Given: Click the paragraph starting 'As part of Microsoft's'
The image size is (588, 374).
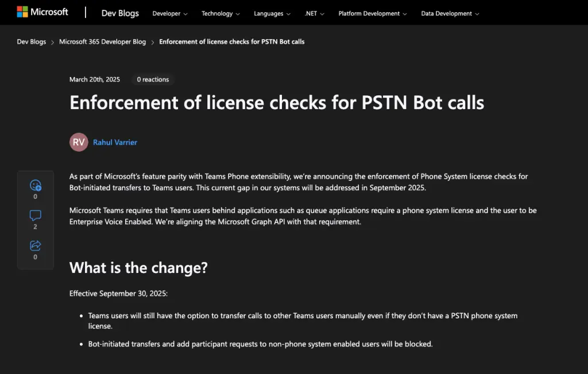Looking at the screenshot, I should point(299,182).
